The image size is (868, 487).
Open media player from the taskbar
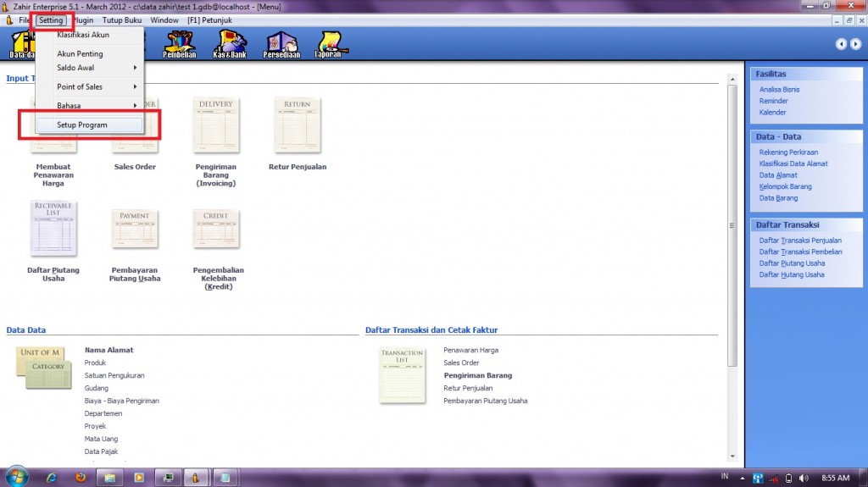[x=139, y=478]
